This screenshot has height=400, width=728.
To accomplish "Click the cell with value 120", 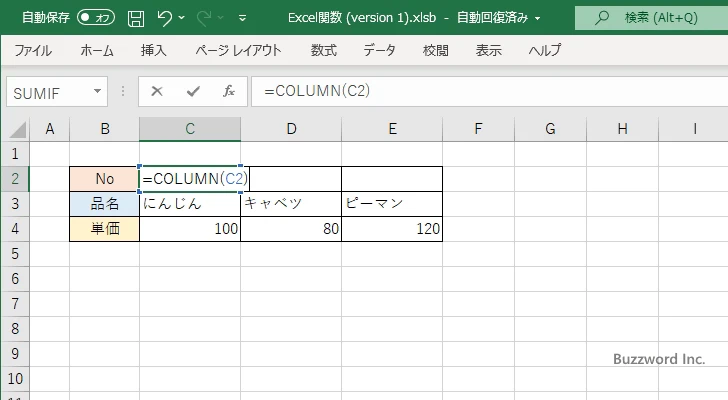I will click(392, 229).
